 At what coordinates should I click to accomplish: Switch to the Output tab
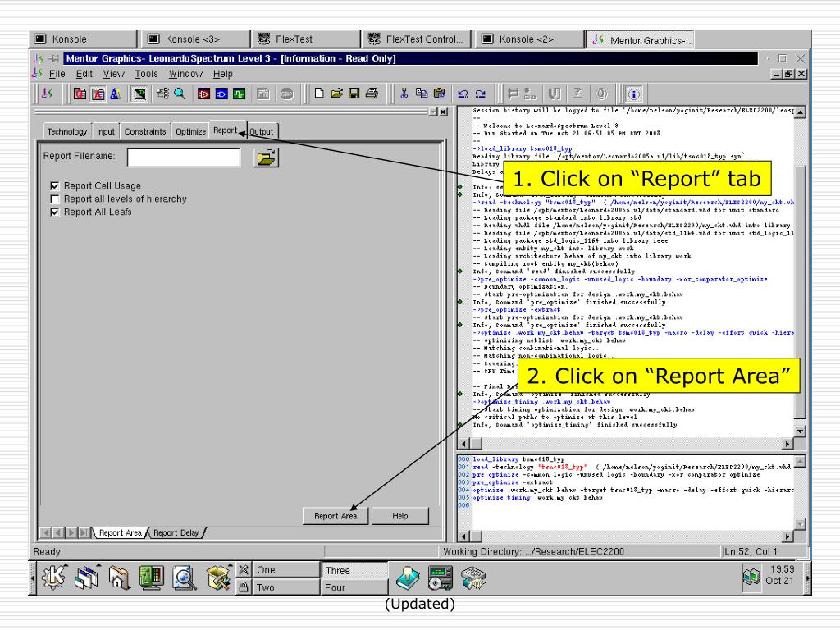[x=262, y=131]
